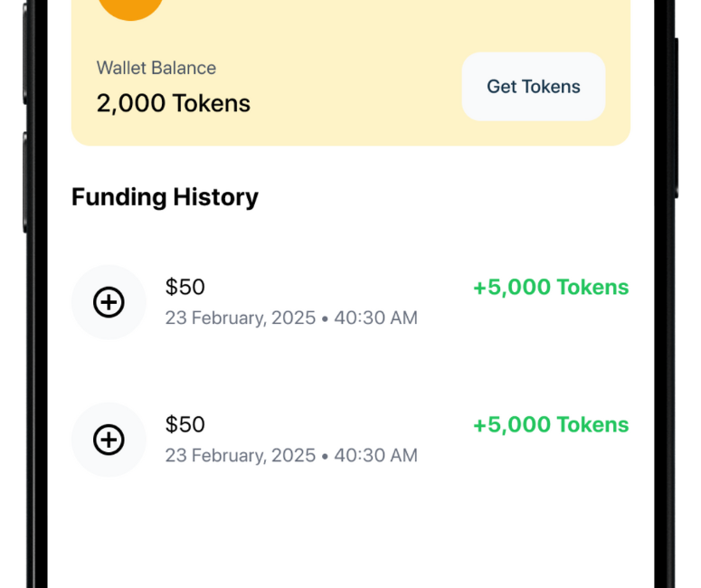
Task: Click the Funding History heading
Action: coord(165,197)
